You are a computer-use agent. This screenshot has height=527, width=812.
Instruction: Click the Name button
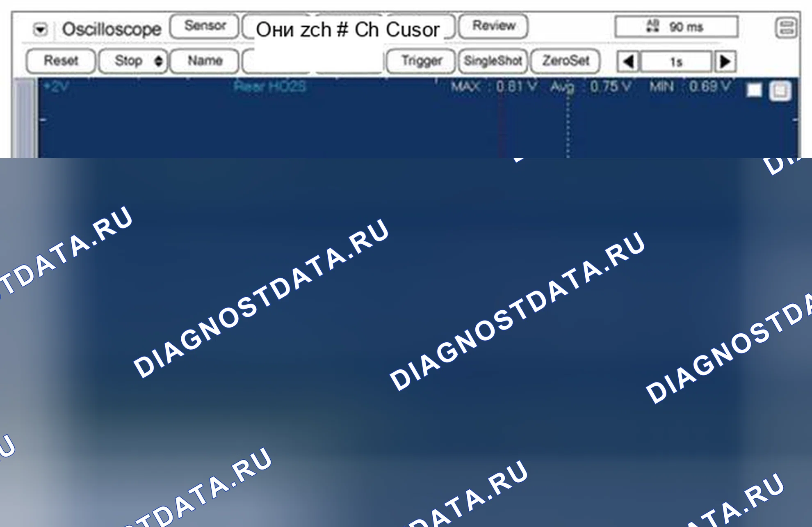point(205,61)
